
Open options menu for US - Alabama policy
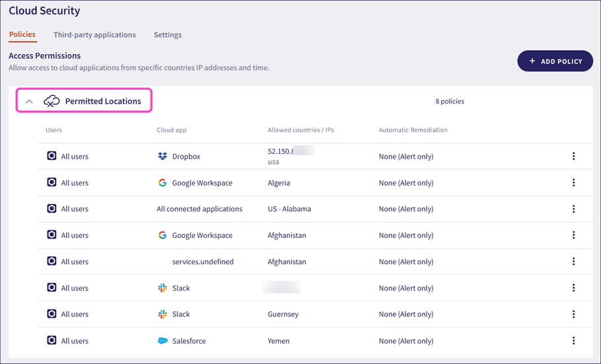573,209
